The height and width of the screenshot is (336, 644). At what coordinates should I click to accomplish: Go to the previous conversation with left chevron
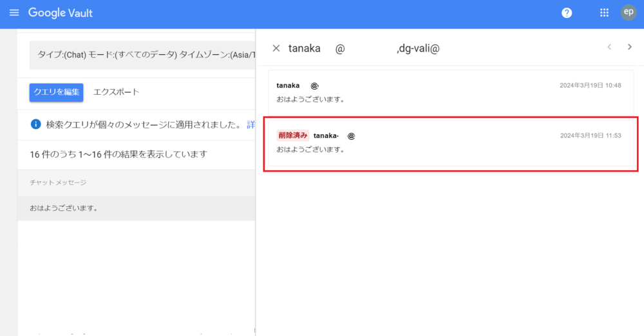tap(609, 47)
